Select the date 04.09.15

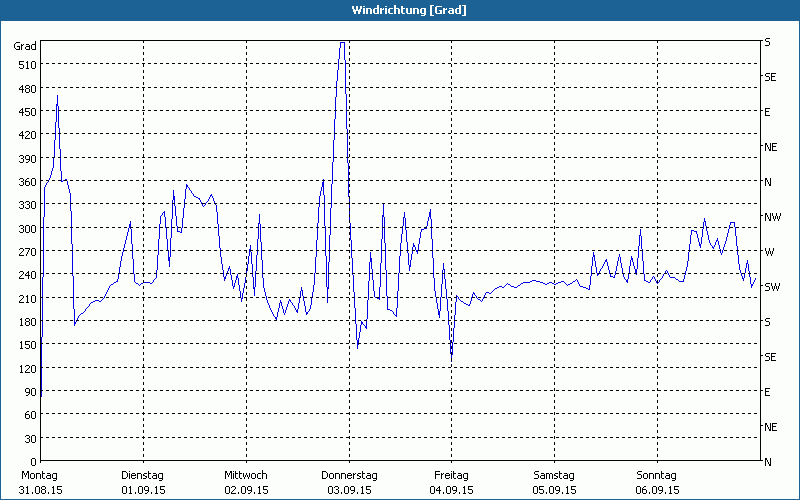pos(452,490)
